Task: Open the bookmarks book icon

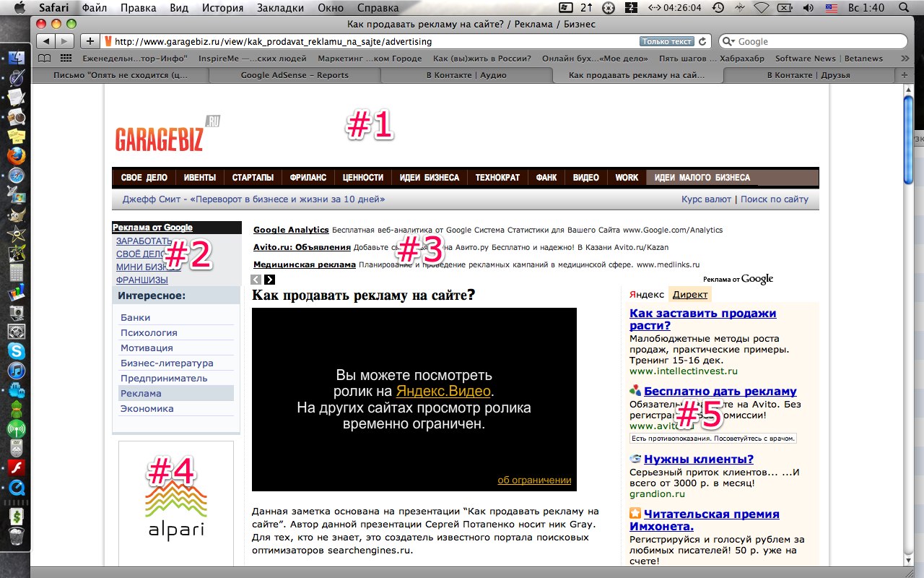Action: 45,59
